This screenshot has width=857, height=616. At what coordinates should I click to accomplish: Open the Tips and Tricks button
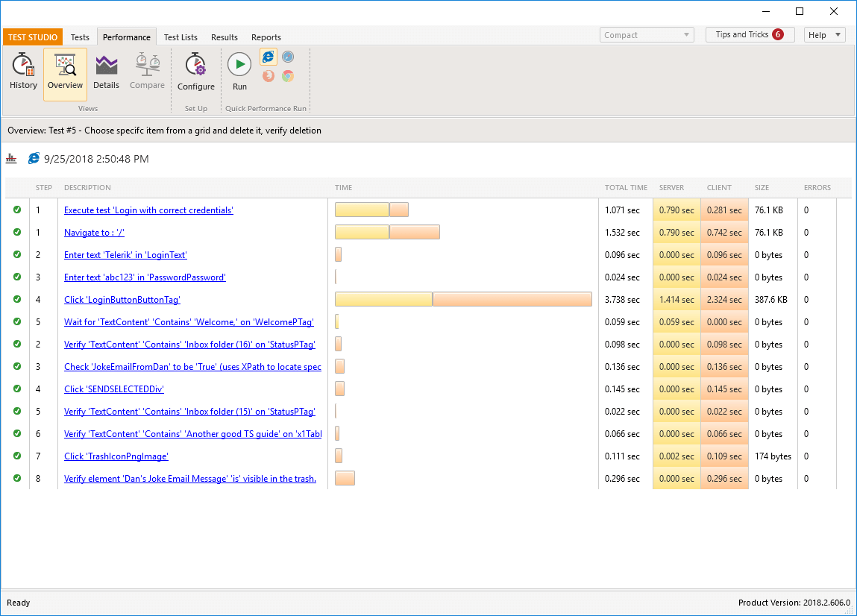click(750, 35)
